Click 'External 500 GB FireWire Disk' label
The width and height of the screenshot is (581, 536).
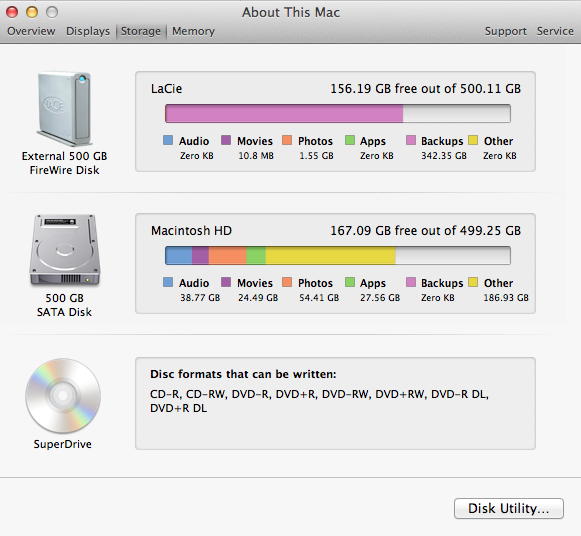64,163
